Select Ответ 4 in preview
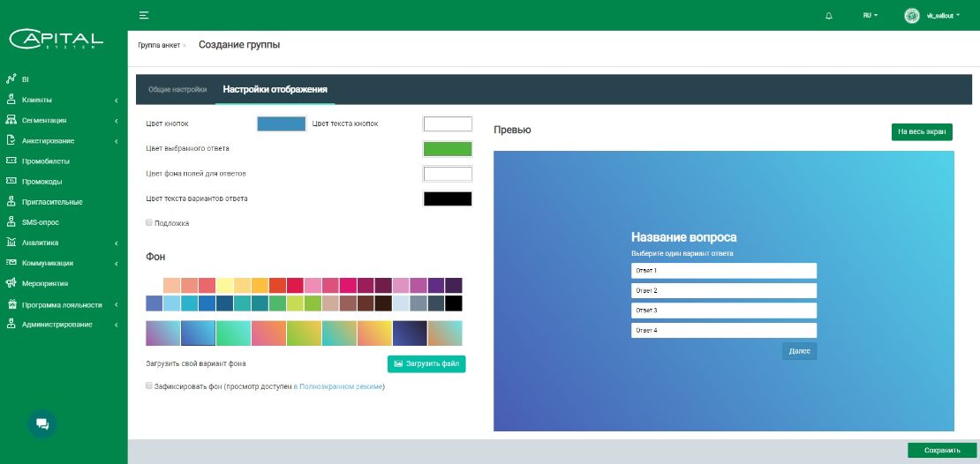 coord(724,330)
